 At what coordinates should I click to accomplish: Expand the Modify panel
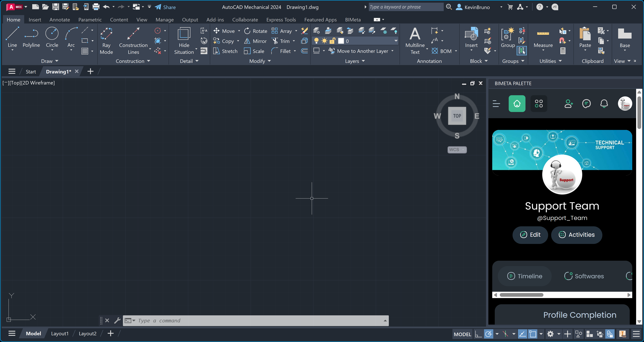coord(260,61)
